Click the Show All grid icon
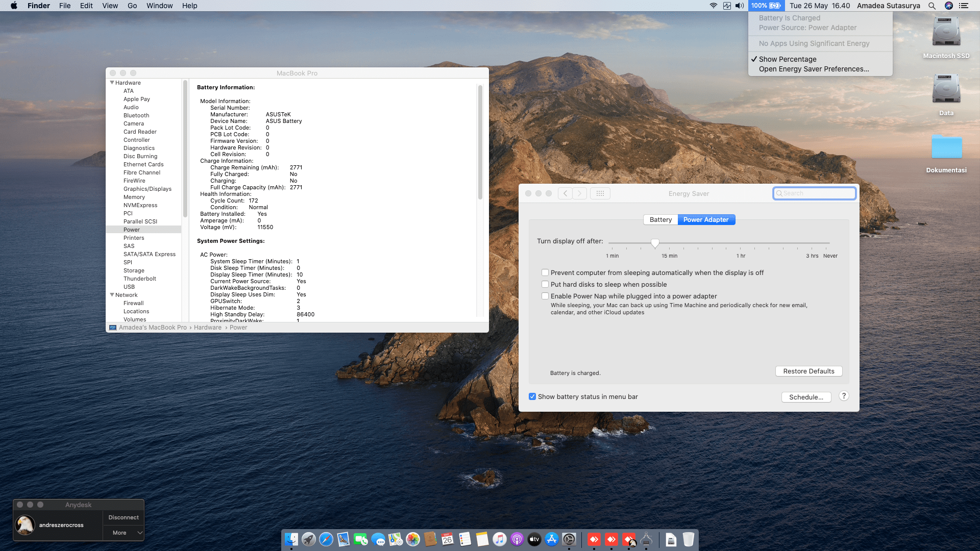 (600, 193)
